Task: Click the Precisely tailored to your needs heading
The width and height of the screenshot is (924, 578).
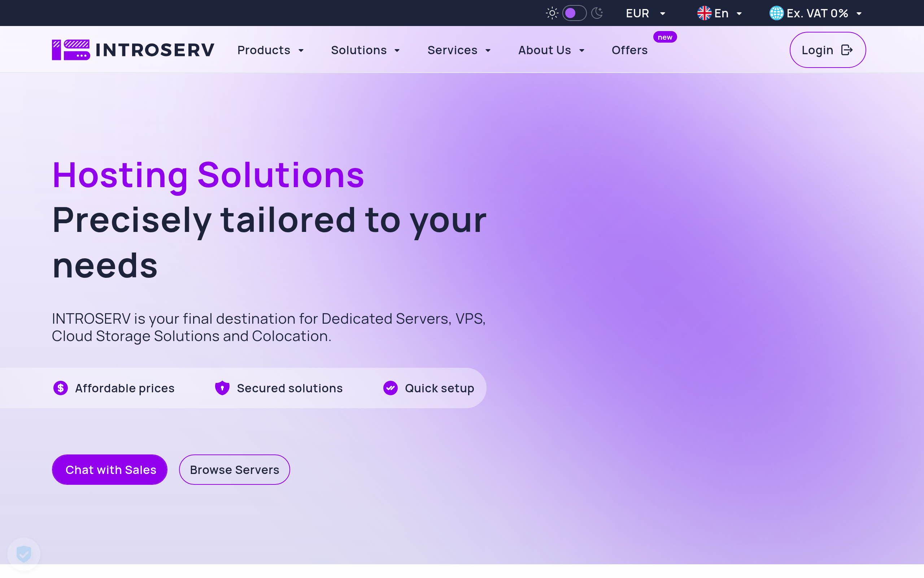Action: click(x=269, y=242)
